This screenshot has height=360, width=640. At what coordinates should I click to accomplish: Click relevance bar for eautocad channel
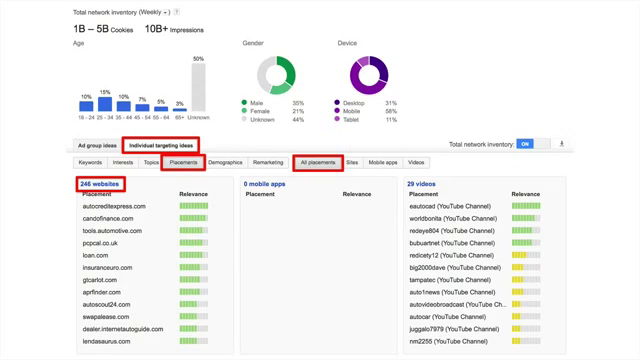click(526, 206)
